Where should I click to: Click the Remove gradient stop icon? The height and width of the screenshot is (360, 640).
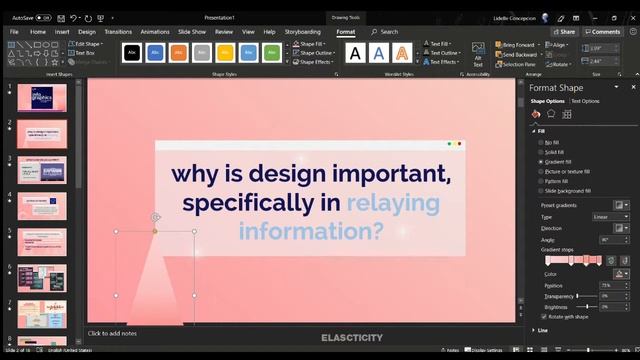point(624,260)
